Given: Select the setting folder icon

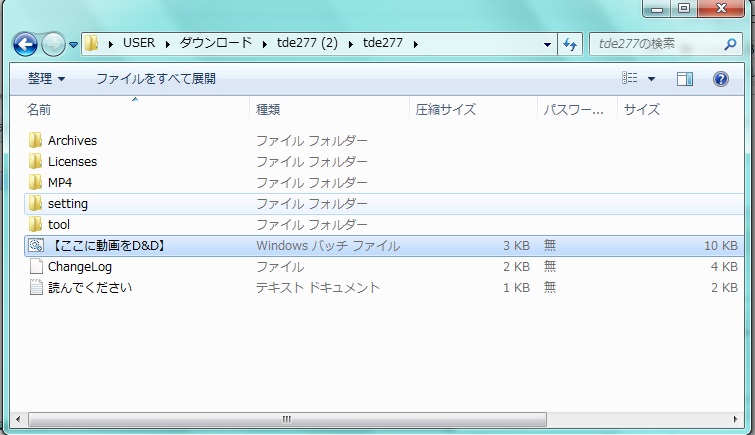Looking at the screenshot, I should pos(35,203).
